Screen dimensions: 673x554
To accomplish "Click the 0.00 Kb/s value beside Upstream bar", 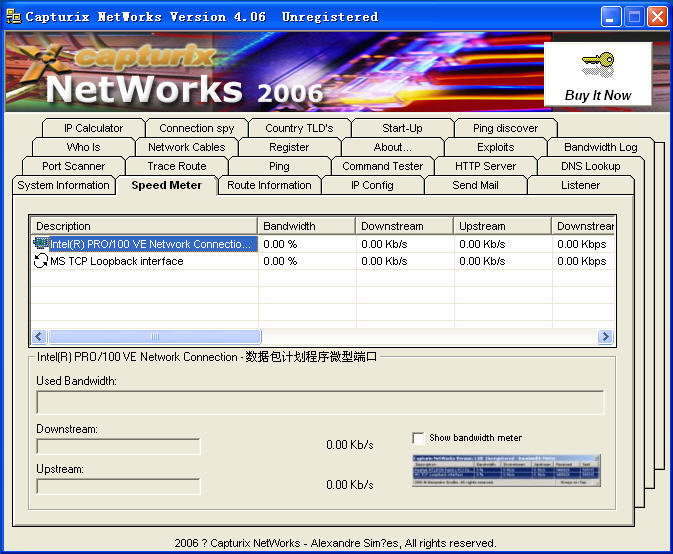I will point(350,485).
